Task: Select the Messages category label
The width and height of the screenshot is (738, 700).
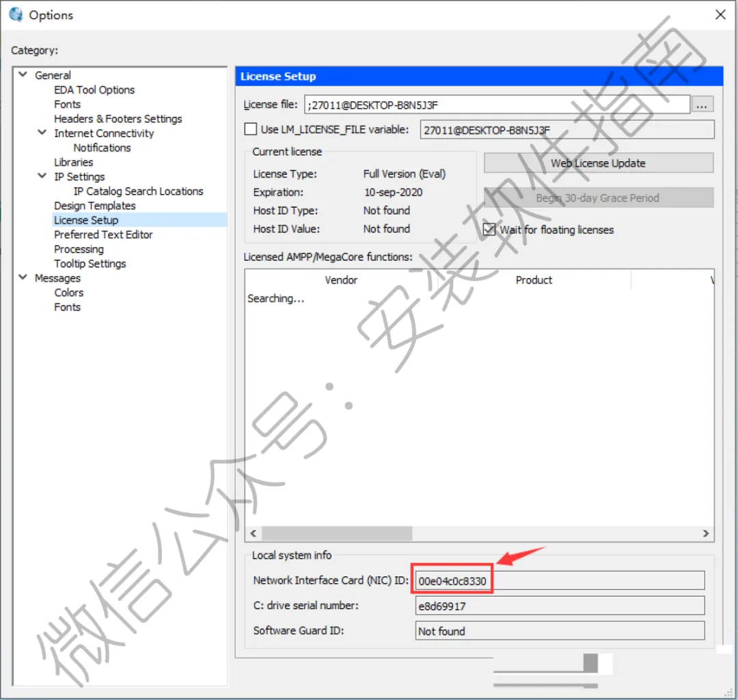Action: tap(57, 279)
